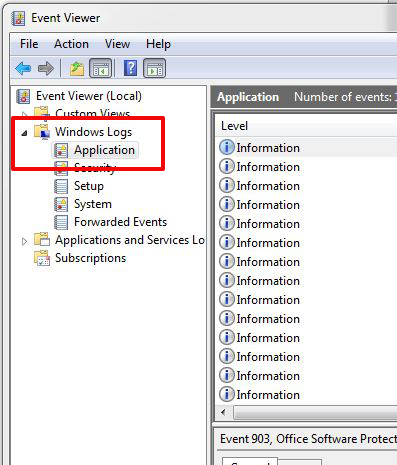The height and width of the screenshot is (465, 397).
Task: Click the Up One Level folder icon
Action: click(x=77, y=69)
